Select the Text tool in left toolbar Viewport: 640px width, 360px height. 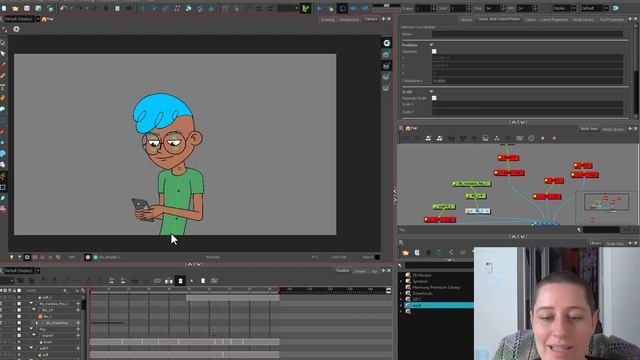point(3,87)
